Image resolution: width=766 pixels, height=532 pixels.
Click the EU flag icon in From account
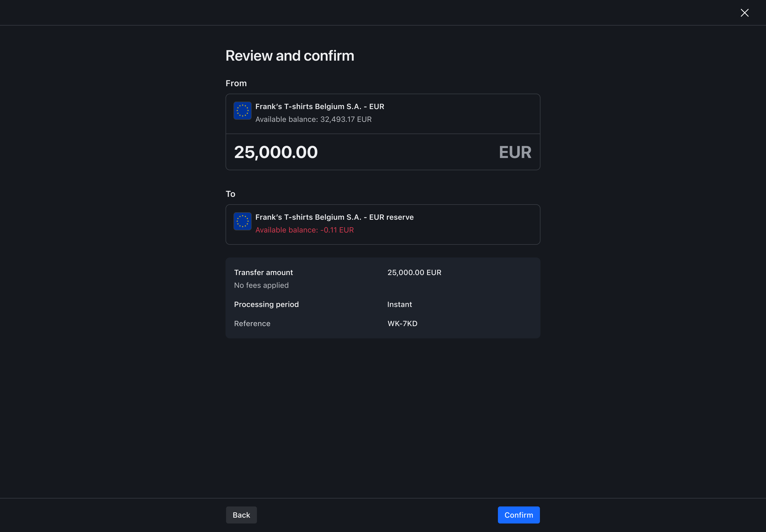(x=242, y=110)
